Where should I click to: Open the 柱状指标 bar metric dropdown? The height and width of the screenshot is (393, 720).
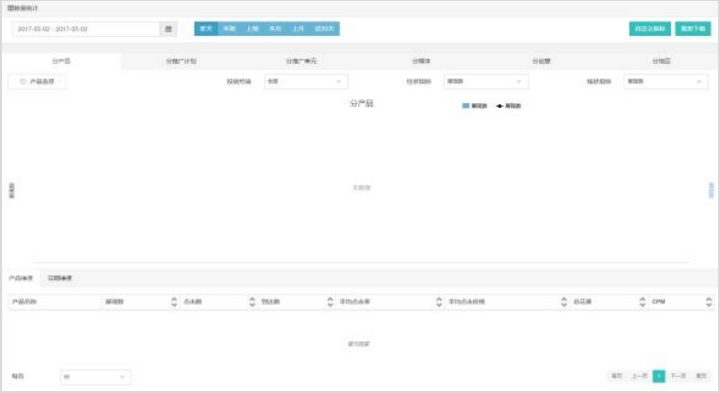[486, 82]
